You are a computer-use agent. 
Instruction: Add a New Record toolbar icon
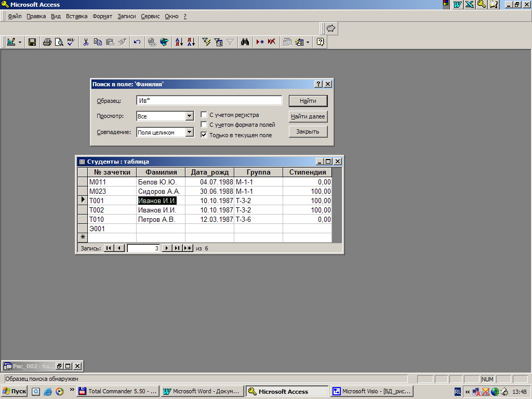coord(260,42)
